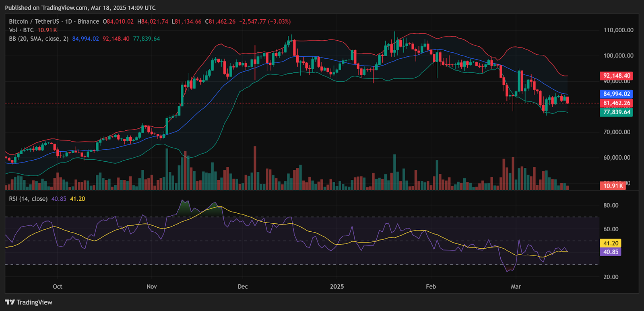Screen dimensions: 644x311
Task: Click the purple 40.85 RSI value tag
Action: [x=611, y=252]
